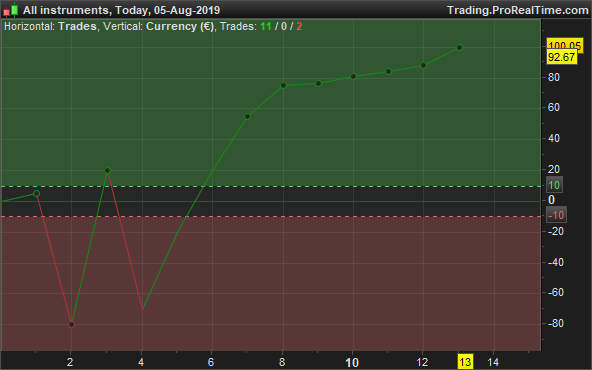
Task: Click the green winning trades count '11'
Action: (266, 26)
